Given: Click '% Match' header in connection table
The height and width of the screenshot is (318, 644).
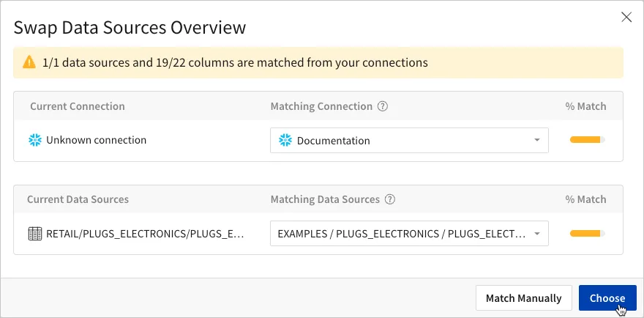Looking at the screenshot, I should [x=585, y=106].
